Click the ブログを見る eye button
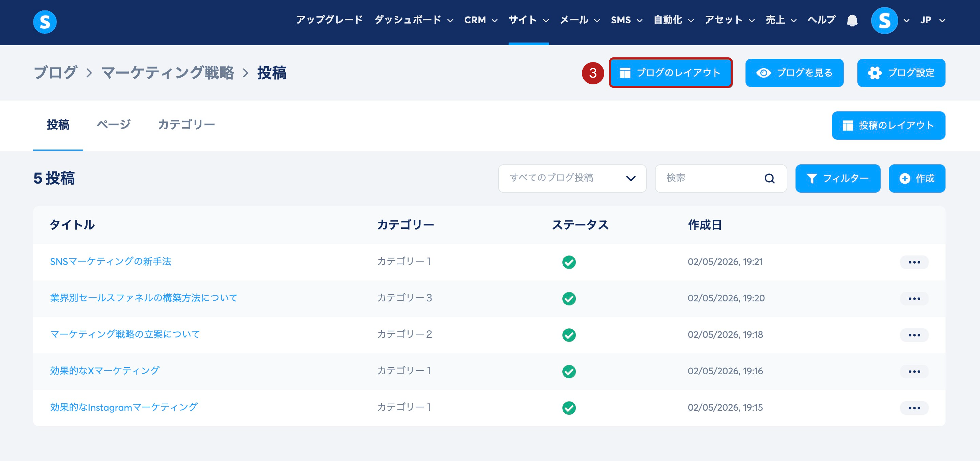Screen dimensions: 980x461 tap(794, 73)
